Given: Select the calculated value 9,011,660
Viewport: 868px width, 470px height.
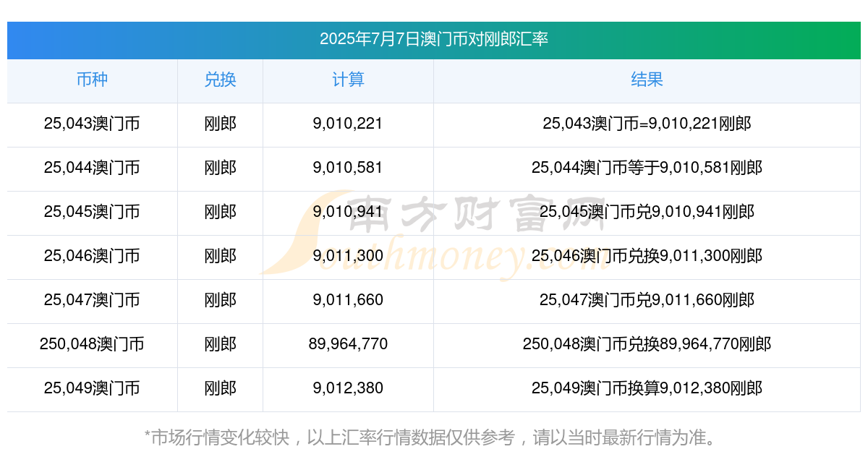Looking at the screenshot, I should coord(348,300).
